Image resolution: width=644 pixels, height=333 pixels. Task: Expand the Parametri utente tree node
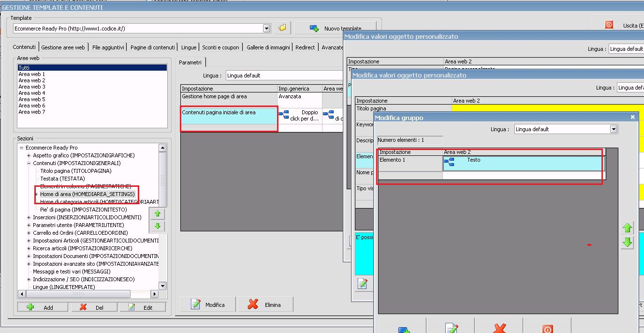click(29, 225)
